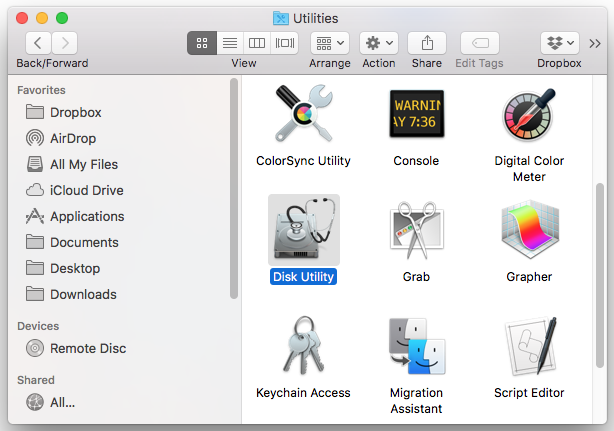Viewport: 614px width, 431px height.
Task: Select the Disk Utility app icon
Action: [304, 230]
